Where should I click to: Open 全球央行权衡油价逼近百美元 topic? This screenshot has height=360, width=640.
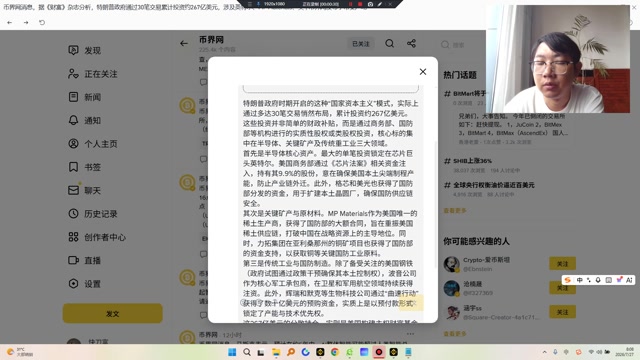click(494, 185)
